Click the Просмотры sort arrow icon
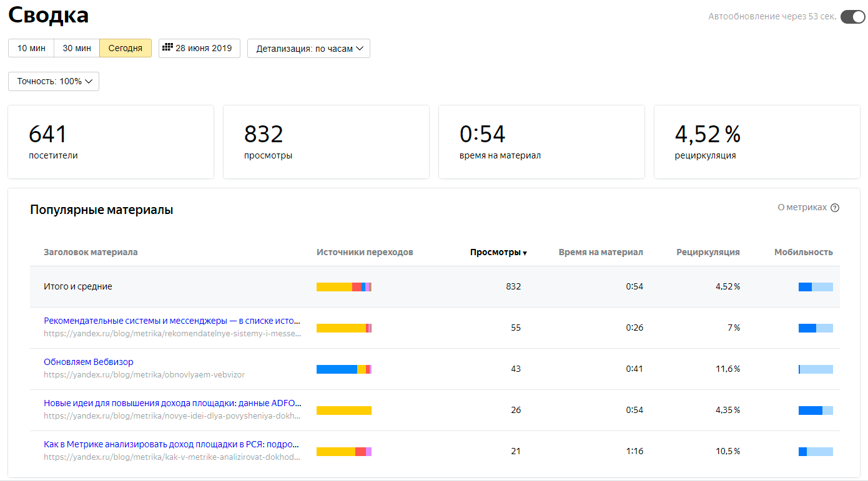Image resolution: width=868 pixels, height=481 pixels. [525, 253]
